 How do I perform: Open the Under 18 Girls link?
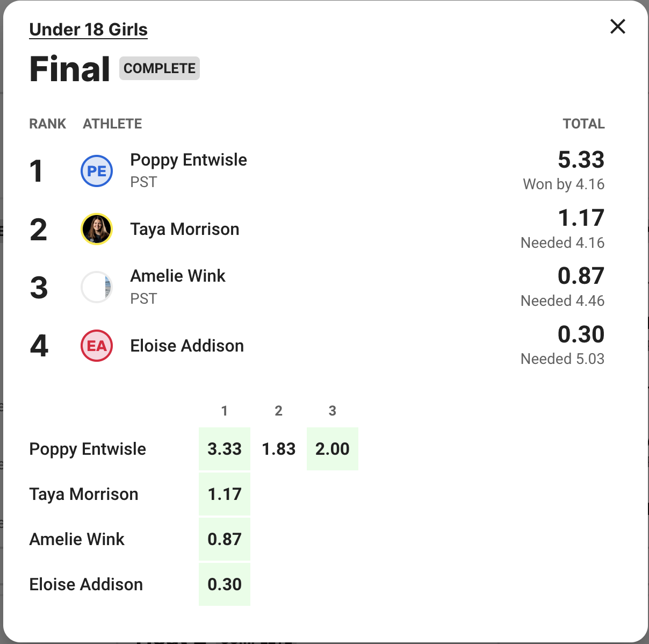pyautogui.click(x=88, y=30)
